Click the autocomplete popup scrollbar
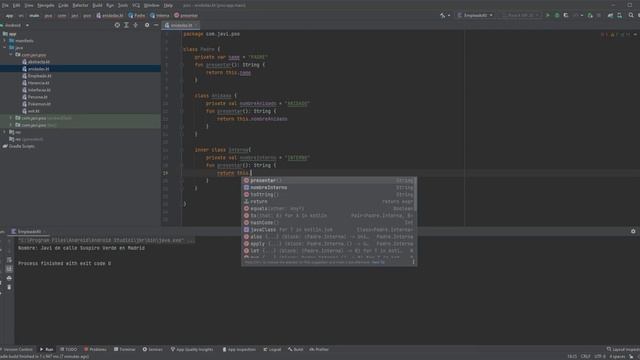Image resolution: width=640 pixels, height=360 pixels. (x=416, y=194)
